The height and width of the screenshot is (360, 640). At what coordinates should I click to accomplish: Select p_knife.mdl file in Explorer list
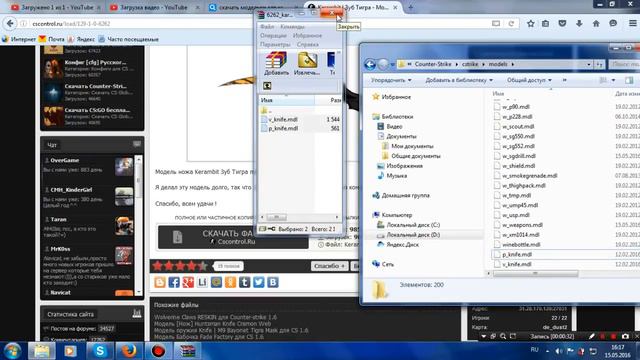pyautogui.click(x=513, y=254)
